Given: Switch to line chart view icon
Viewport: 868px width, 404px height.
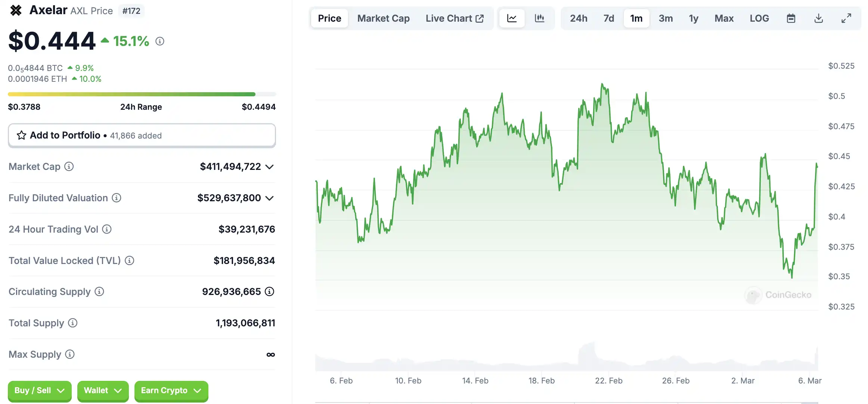Looking at the screenshot, I should click(x=512, y=18).
